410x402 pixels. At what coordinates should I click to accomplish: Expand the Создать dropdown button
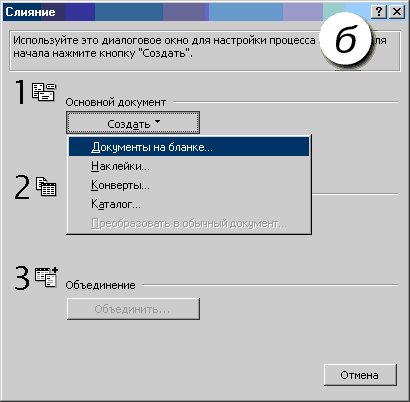133,123
